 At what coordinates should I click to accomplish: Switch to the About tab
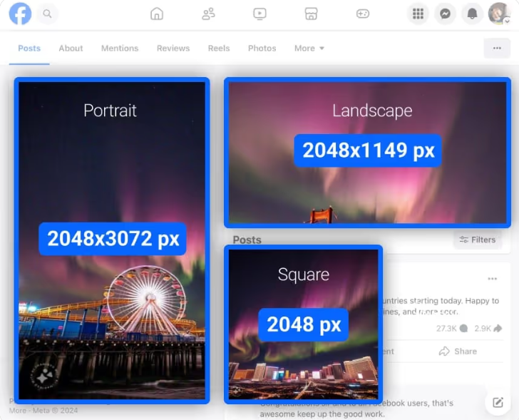(x=71, y=48)
